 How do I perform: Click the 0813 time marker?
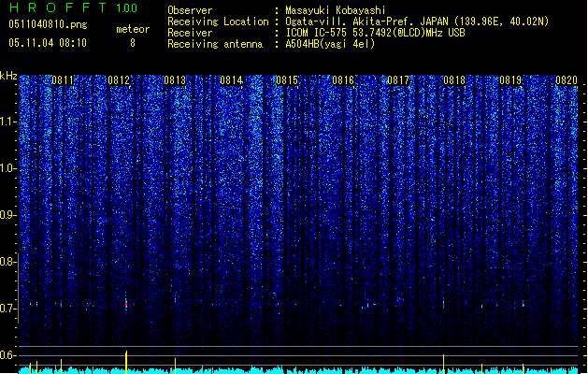pyautogui.click(x=175, y=79)
